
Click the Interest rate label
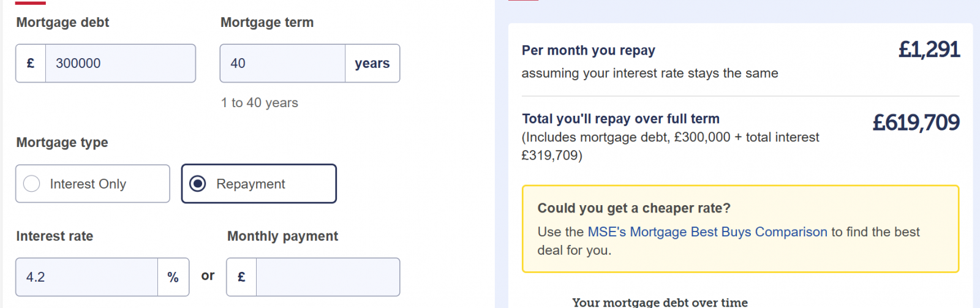[55, 236]
